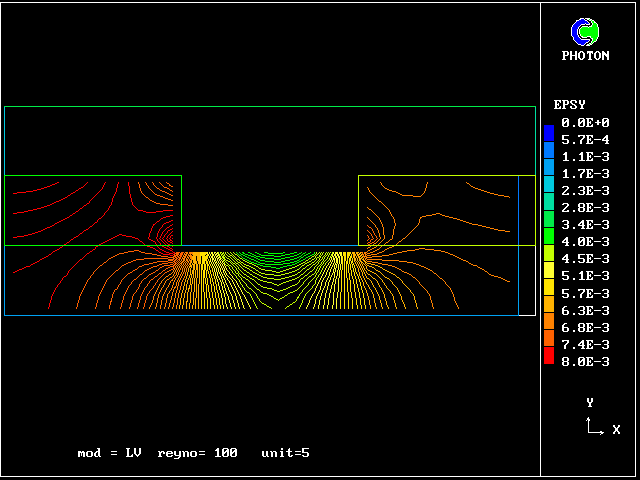Click the X axis label
640x480 pixels.
coord(616,430)
